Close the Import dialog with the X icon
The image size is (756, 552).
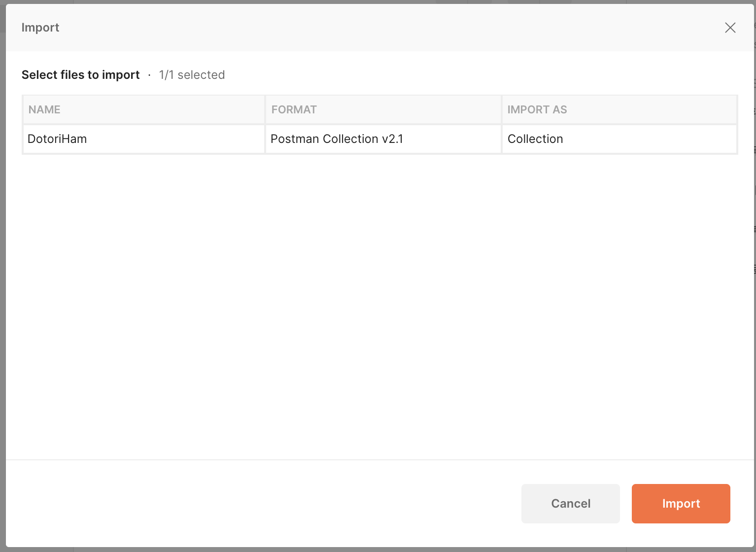pos(730,28)
